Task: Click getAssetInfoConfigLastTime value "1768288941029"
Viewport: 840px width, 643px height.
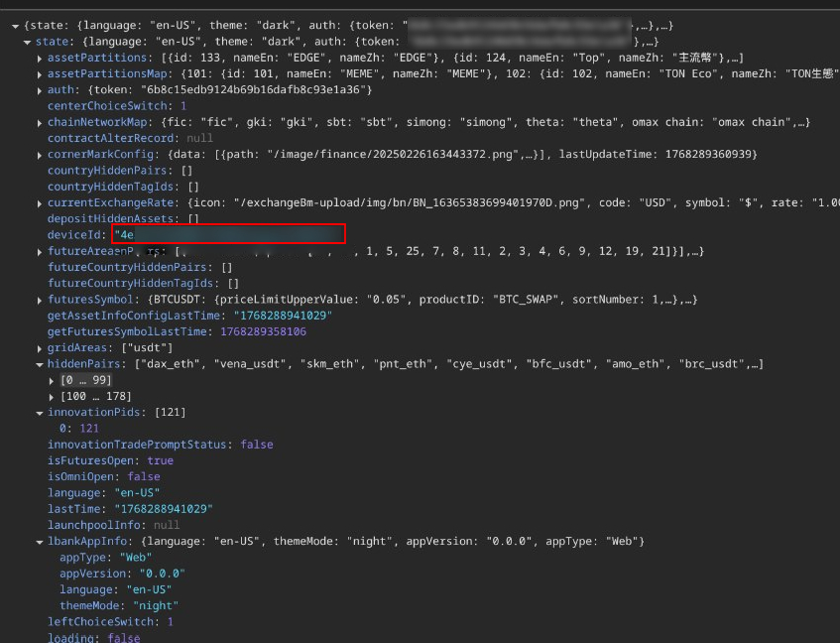Action: tap(283, 316)
